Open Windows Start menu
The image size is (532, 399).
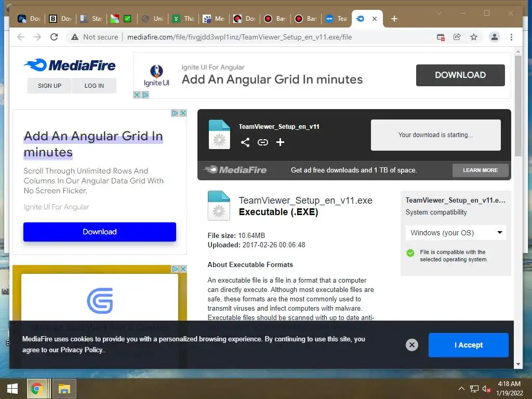coord(12,389)
